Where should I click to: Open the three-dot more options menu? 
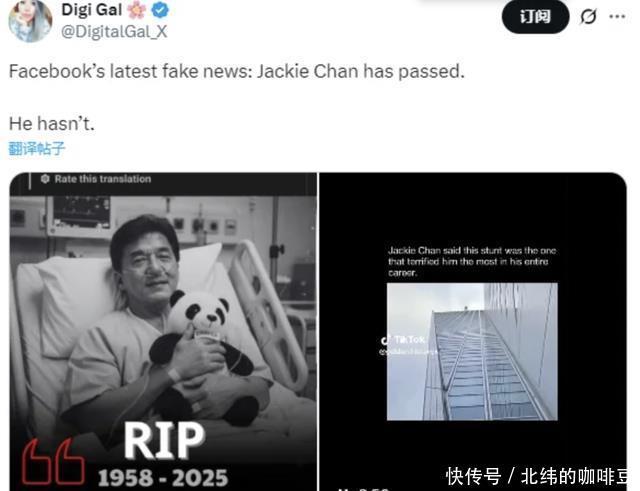tap(617, 17)
